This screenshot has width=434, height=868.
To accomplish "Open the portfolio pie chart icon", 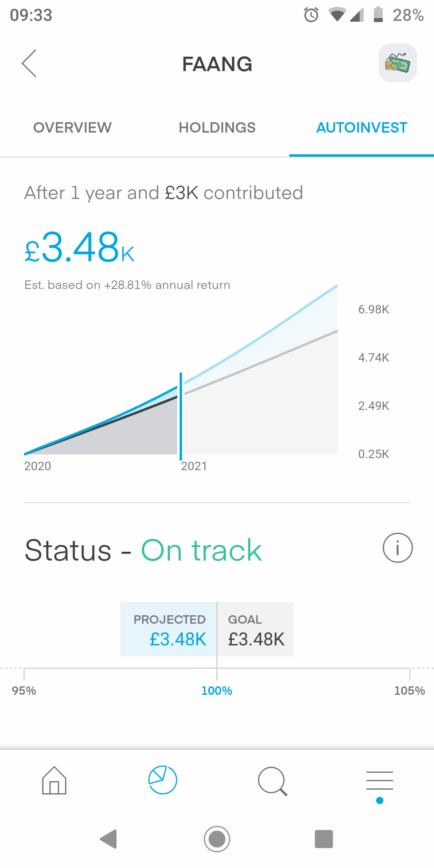I will 163,780.
